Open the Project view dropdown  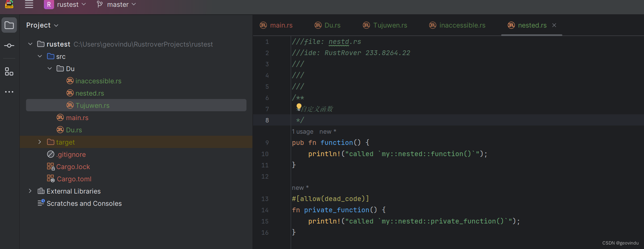coord(42,25)
